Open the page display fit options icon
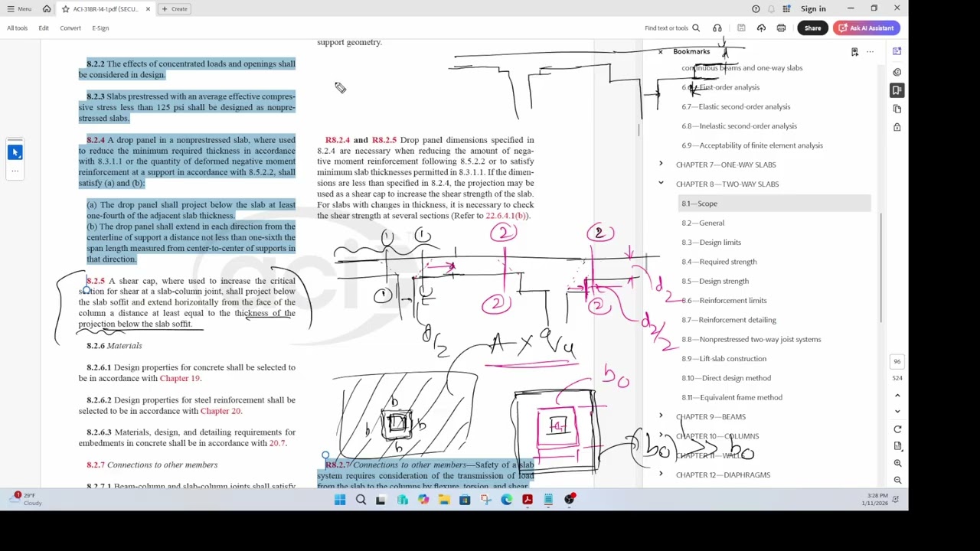Screen dimensions: 980x551 (897, 446)
